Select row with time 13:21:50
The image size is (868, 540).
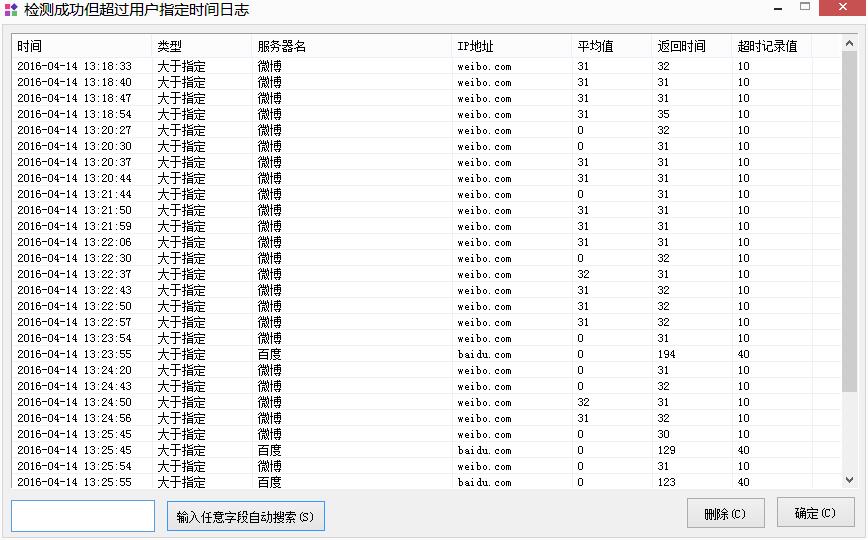point(426,210)
